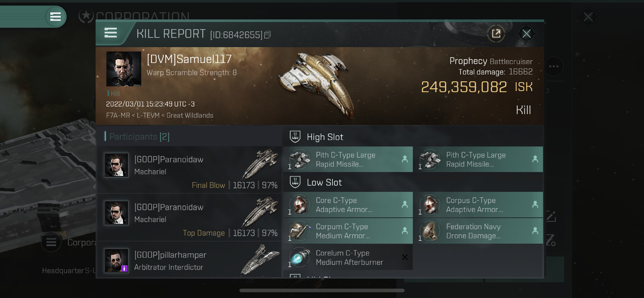Open the kill report hamburger menu
This screenshot has height=298, width=644.
tap(111, 33)
